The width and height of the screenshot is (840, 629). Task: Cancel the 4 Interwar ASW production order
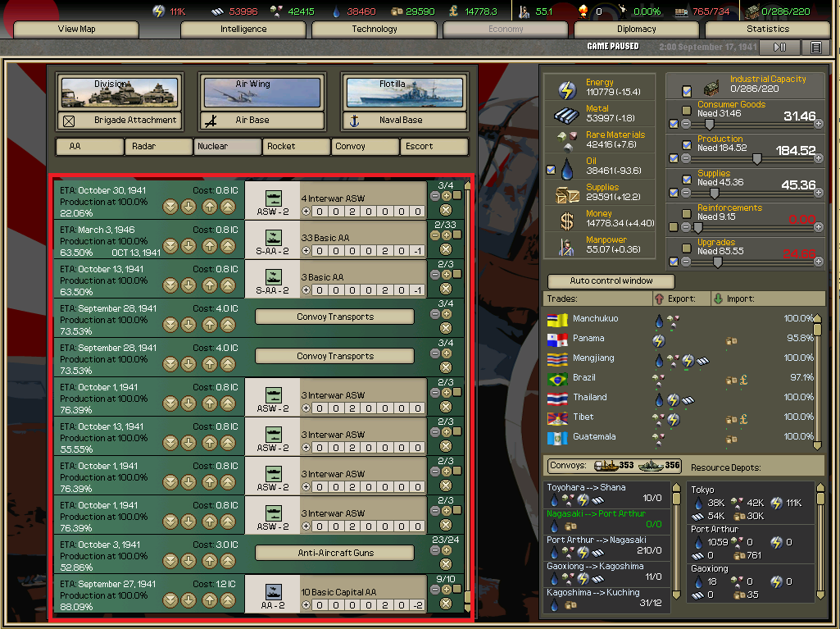tap(446, 210)
